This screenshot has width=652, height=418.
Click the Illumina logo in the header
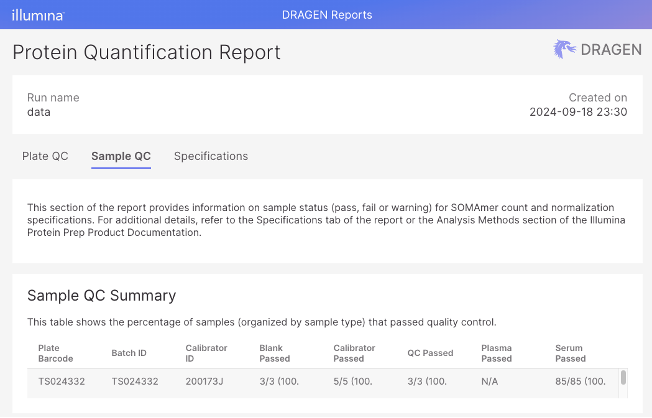[x=38, y=15]
